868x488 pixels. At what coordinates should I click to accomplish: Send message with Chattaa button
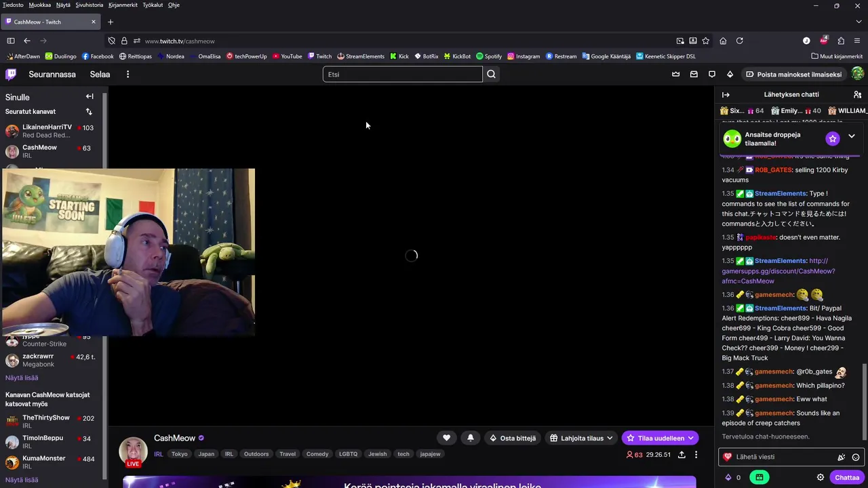pyautogui.click(x=847, y=477)
